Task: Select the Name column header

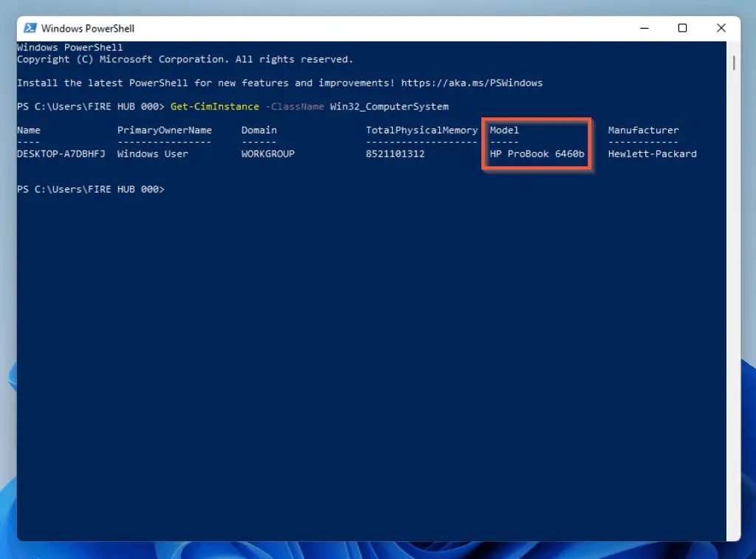Action: (x=28, y=130)
